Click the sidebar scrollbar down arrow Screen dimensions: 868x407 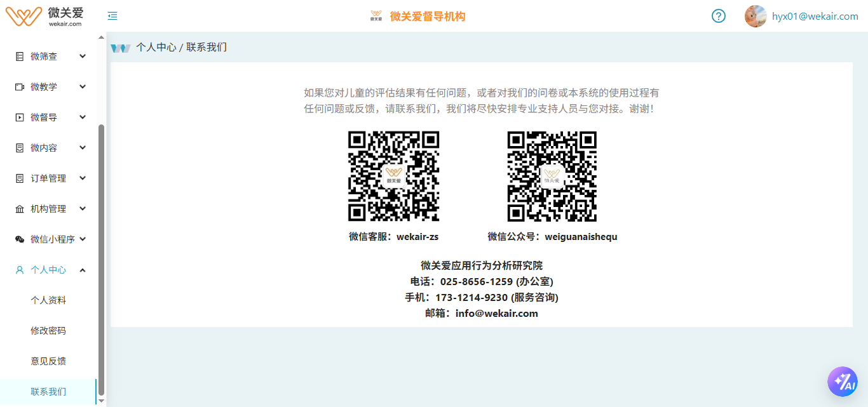[101, 401]
